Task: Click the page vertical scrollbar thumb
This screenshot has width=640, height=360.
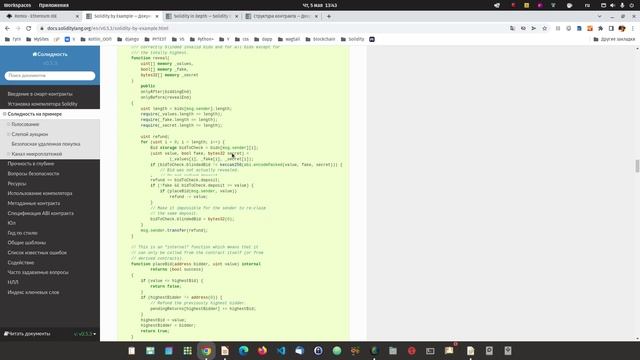Action: [x=637, y=166]
